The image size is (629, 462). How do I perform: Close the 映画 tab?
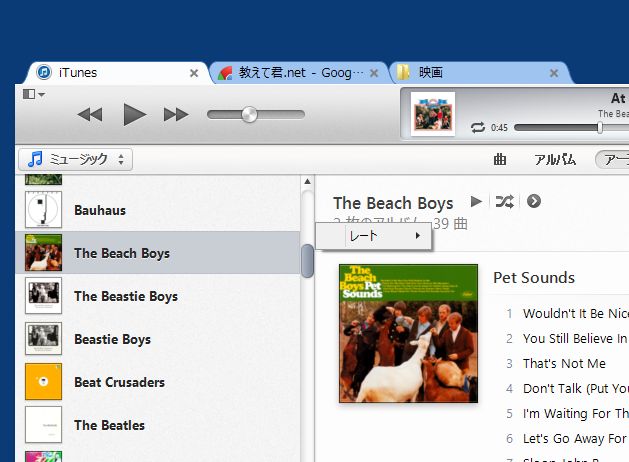pyautogui.click(x=554, y=73)
